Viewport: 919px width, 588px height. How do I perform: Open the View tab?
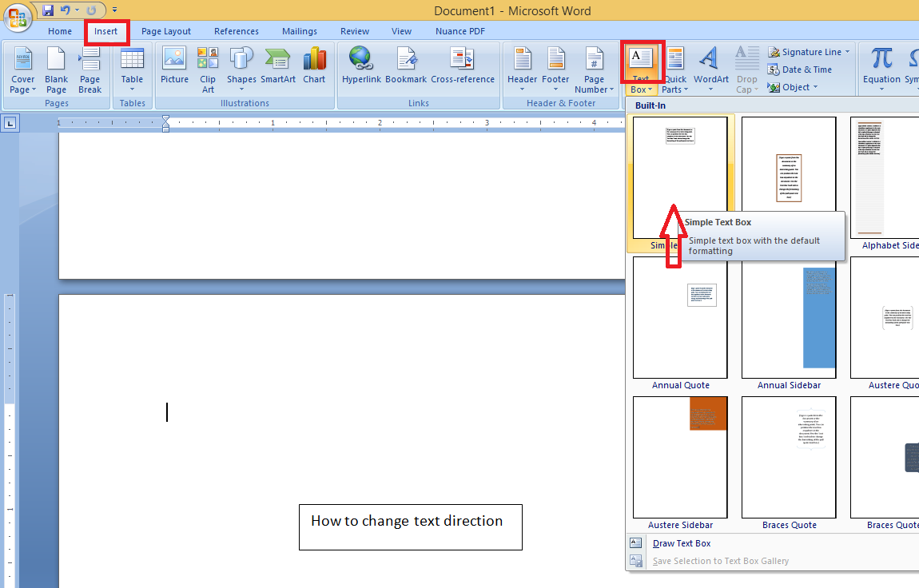point(401,32)
